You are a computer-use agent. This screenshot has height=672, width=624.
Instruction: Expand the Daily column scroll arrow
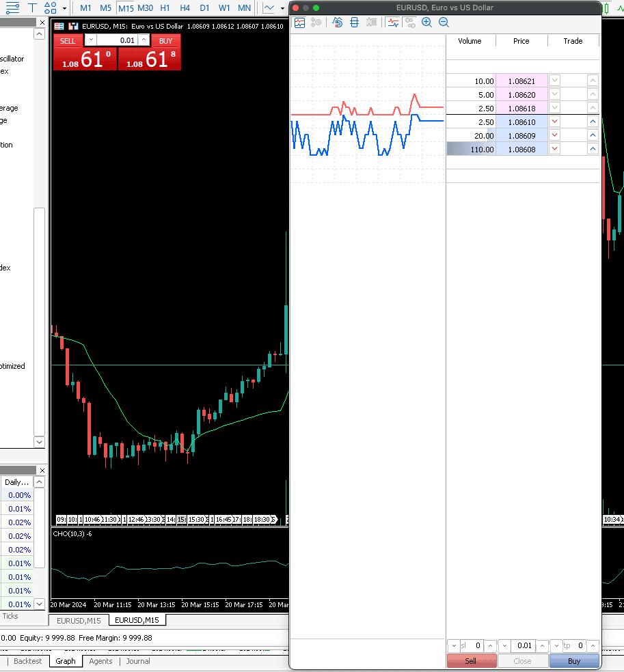click(39, 482)
